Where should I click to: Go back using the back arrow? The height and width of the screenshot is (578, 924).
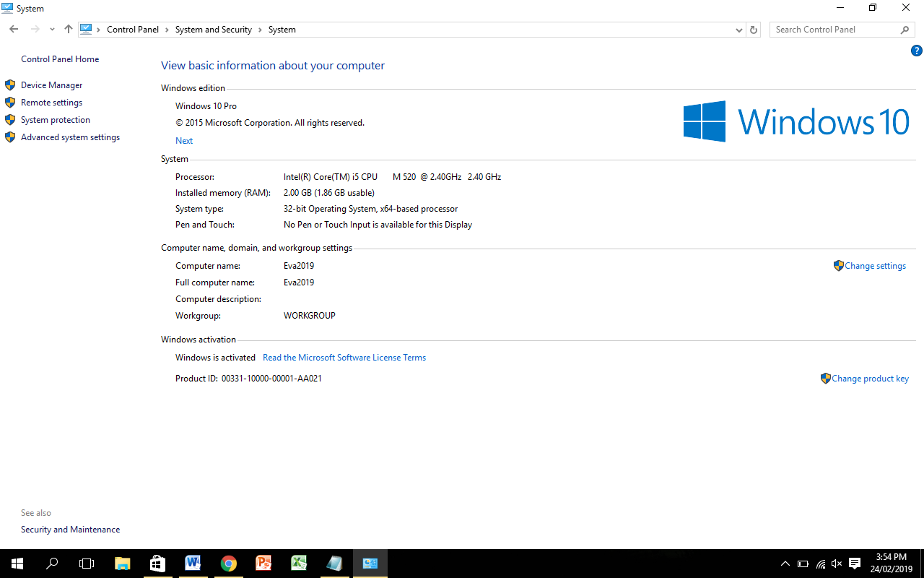click(x=14, y=30)
